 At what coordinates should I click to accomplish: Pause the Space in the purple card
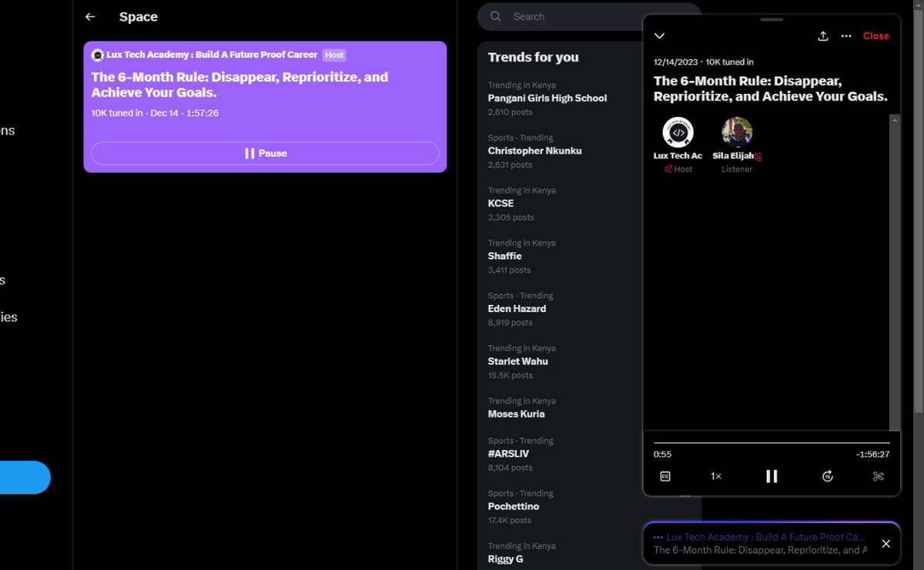(x=265, y=153)
